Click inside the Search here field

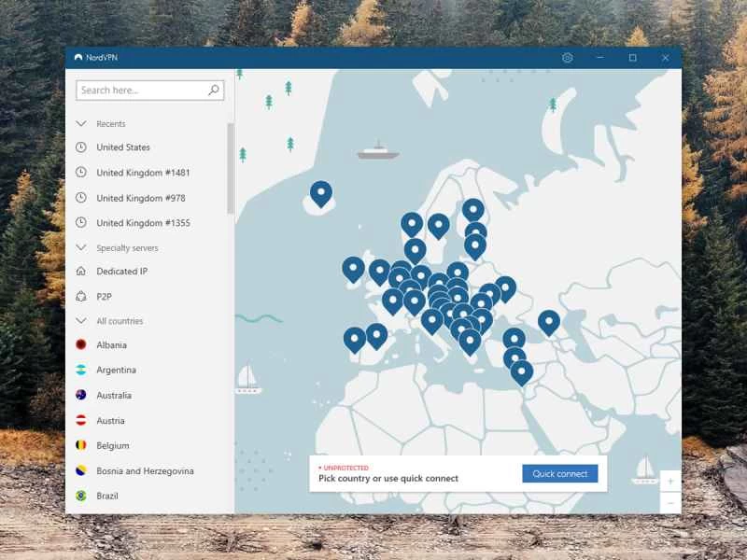(140, 90)
